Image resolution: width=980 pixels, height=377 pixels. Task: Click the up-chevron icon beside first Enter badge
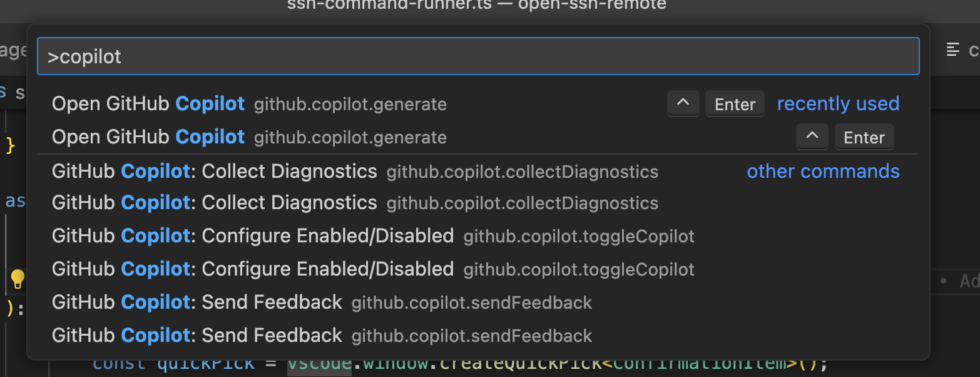coord(683,103)
